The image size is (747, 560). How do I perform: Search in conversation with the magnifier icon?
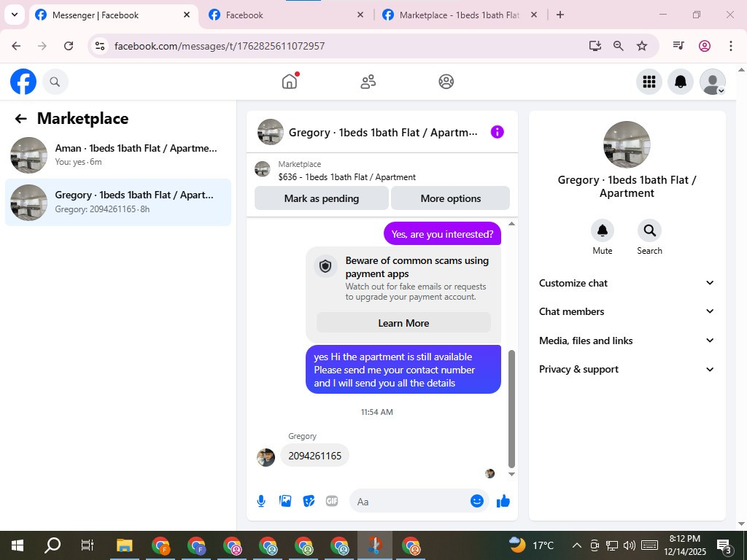(x=649, y=230)
